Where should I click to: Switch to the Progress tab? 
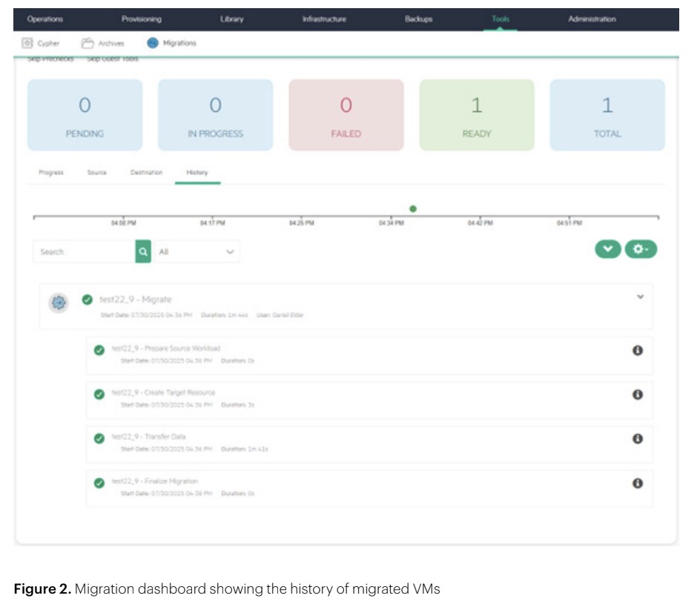click(x=51, y=172)
